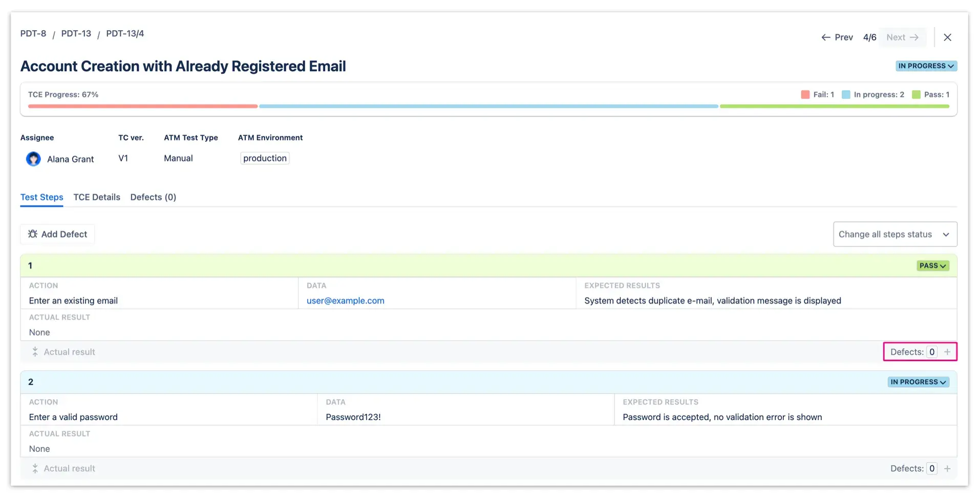Screen dimensions: 980x500
Task: Click the production environment tag
Action: [264, 158]
